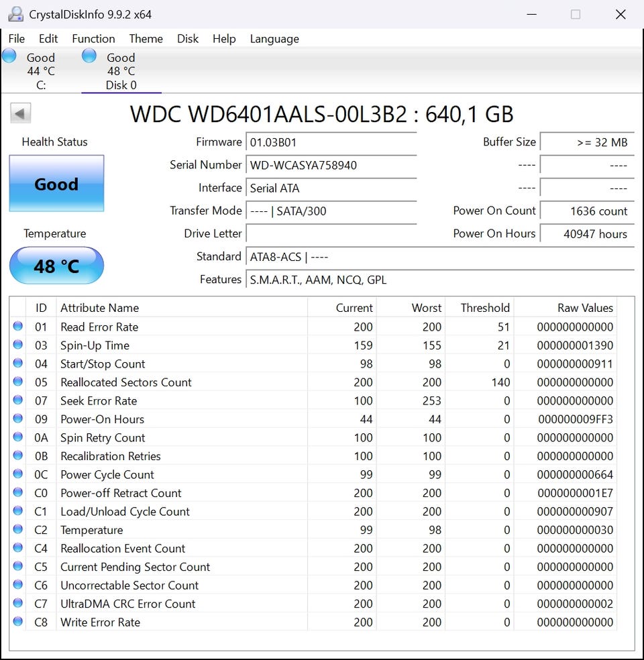Screen dimensions: 644x660
Task: Open the Help menu
Action: (224, 39)
